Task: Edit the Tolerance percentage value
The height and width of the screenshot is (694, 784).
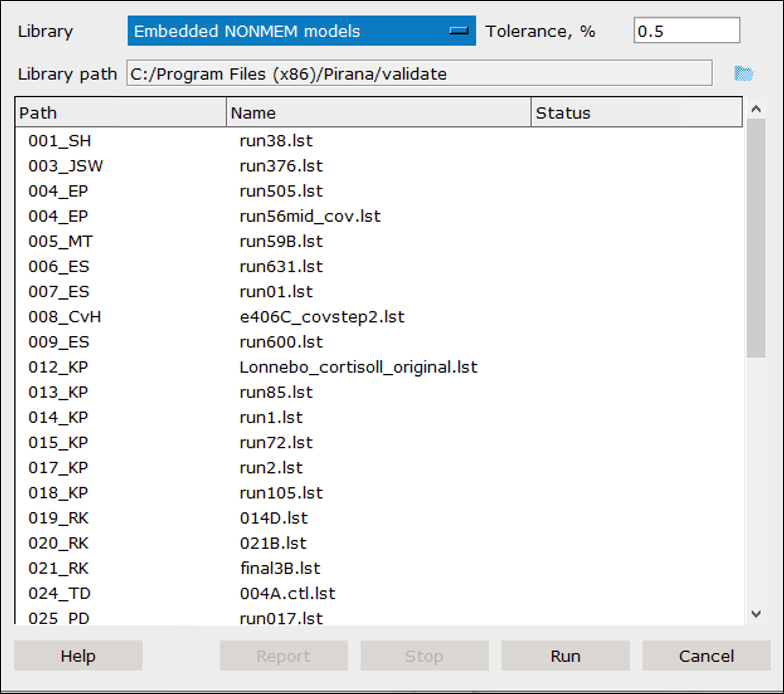Action: click(x=687, y=30)
